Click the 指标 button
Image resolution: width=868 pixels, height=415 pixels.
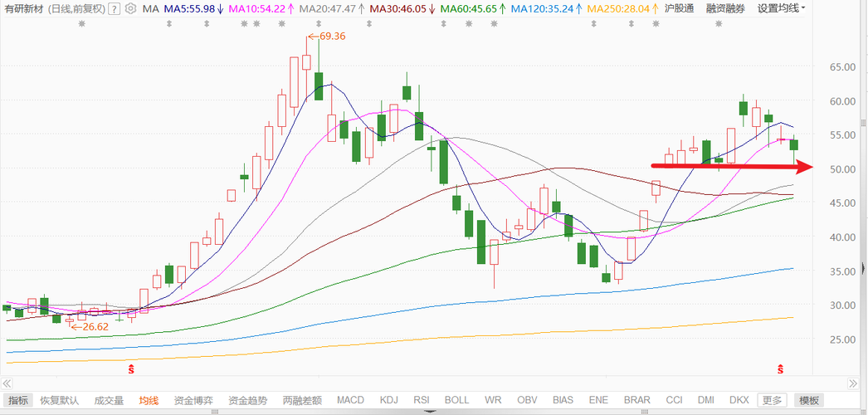point(17,400)
